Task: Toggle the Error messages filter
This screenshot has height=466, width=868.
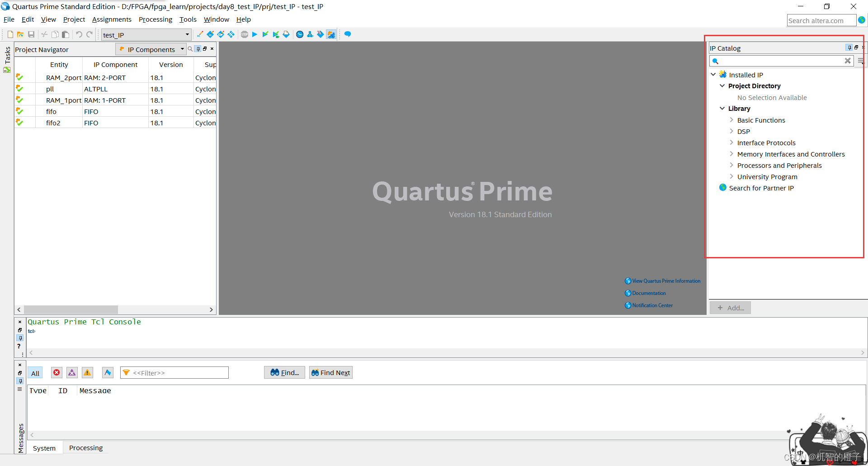Action: click(x=57, y=372)
